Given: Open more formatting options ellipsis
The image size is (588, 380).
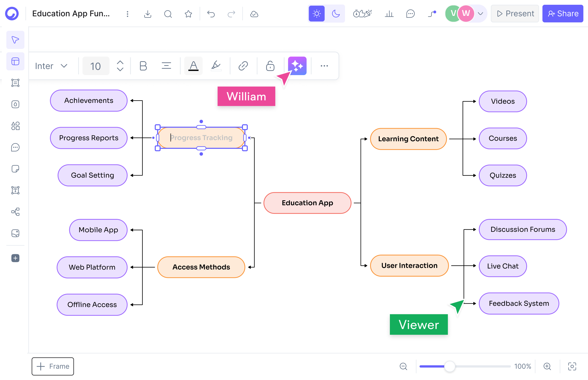Looking at the screenshot, I should pyautogui.click(x=324, y=66).
